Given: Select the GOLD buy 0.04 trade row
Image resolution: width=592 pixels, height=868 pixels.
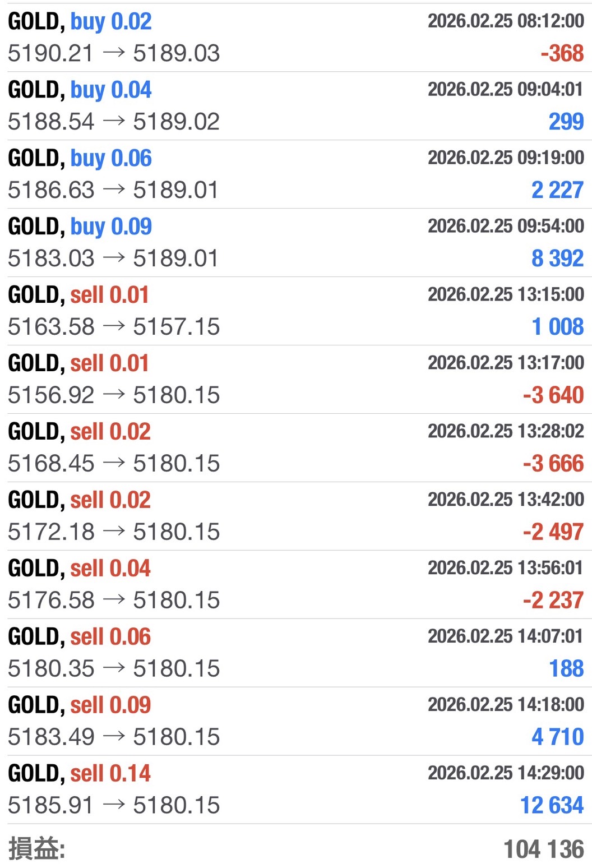Looking at the screenshot, I should [80, 90].
